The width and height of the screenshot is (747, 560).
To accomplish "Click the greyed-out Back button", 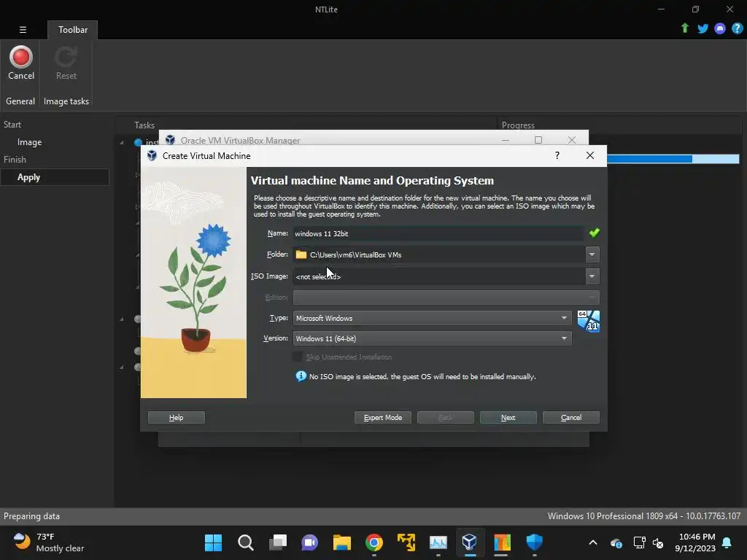I will click(446, 418).
